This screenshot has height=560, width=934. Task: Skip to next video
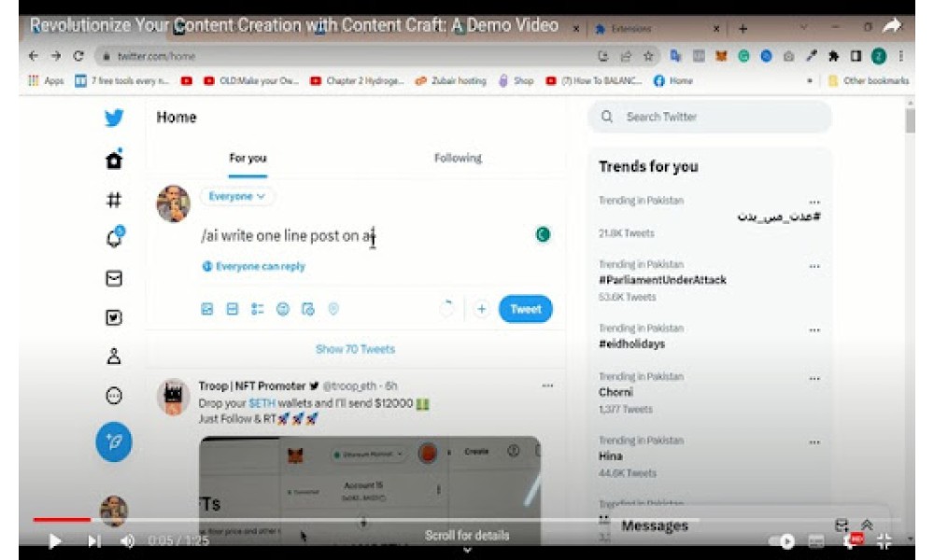tap(94, 541)
